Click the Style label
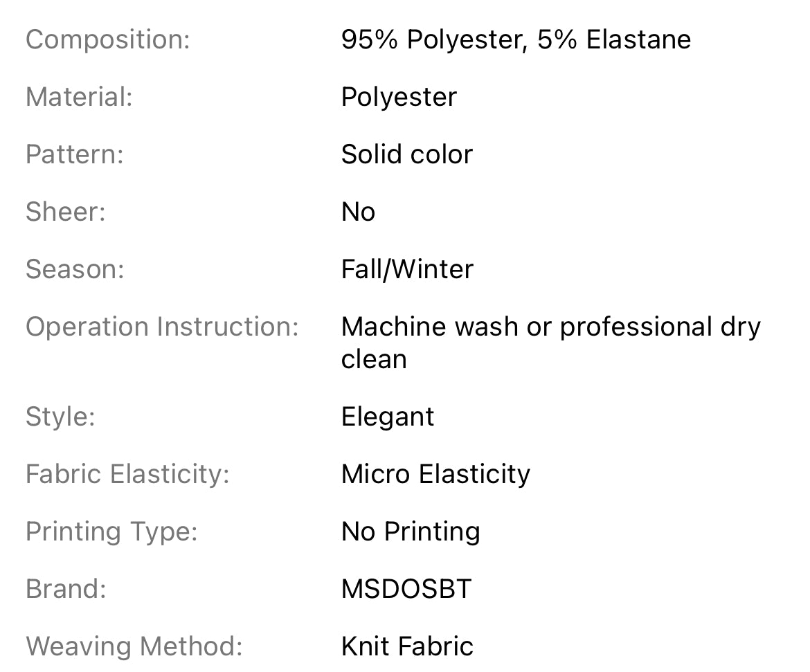 click(x=60, y=417)
